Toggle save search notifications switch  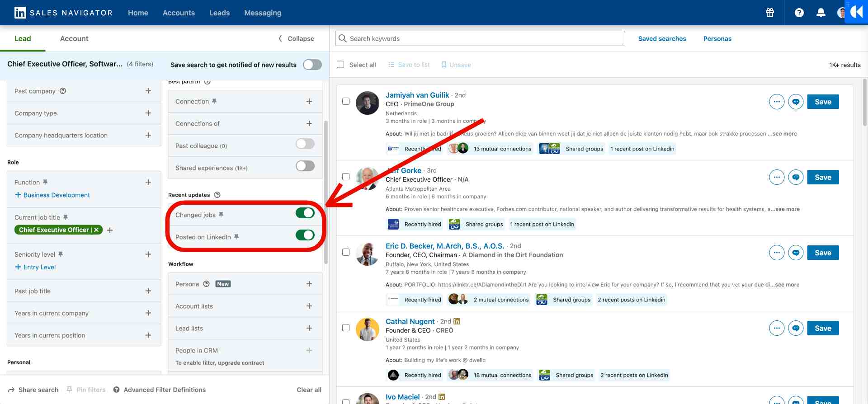click(312, 65)
